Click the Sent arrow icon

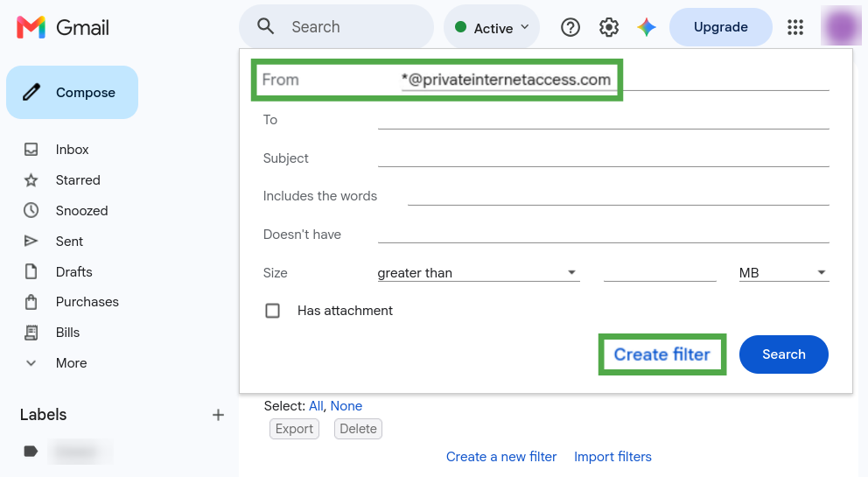(31, 241)
